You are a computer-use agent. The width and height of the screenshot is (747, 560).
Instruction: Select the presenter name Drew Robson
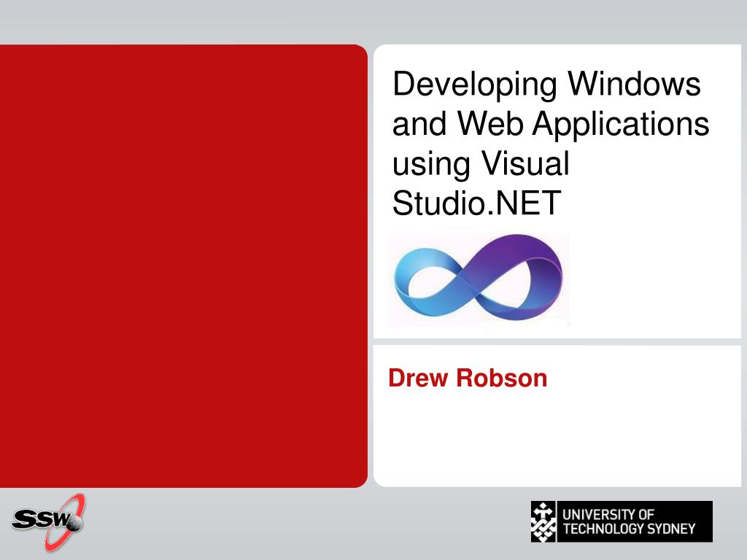point(468,378)
